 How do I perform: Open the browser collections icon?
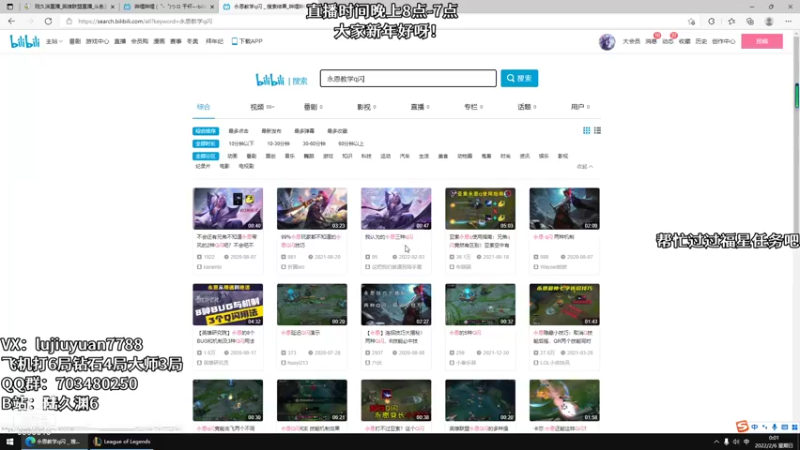749,21
